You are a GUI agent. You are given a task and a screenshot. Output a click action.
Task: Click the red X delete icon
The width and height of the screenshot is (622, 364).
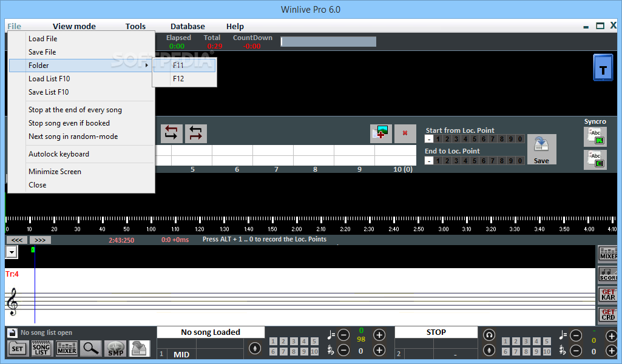405,133
